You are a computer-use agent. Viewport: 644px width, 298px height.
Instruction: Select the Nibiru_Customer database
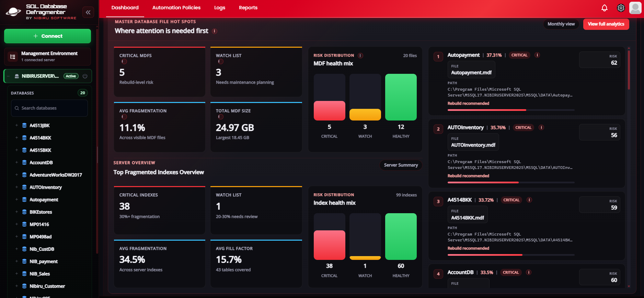tap(47, 286)
